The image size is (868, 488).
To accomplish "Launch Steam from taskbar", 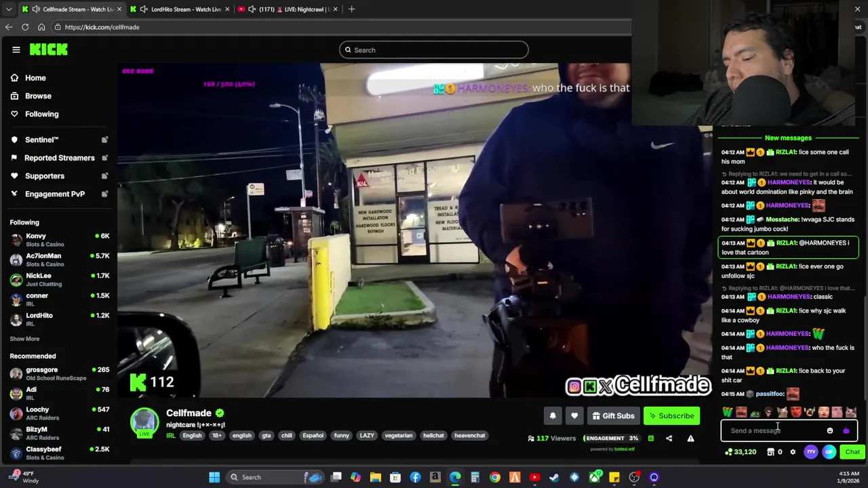I will point(554,477).
